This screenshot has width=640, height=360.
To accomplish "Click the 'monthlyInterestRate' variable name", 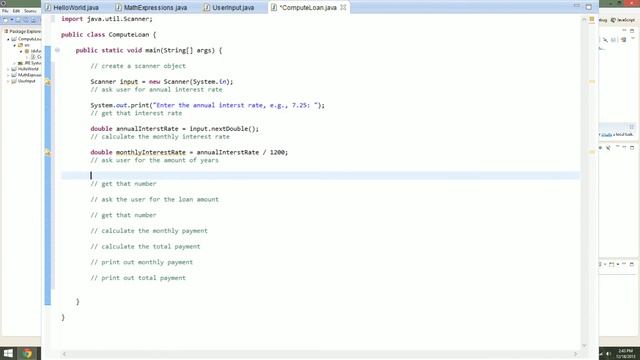I will (151, 152).
